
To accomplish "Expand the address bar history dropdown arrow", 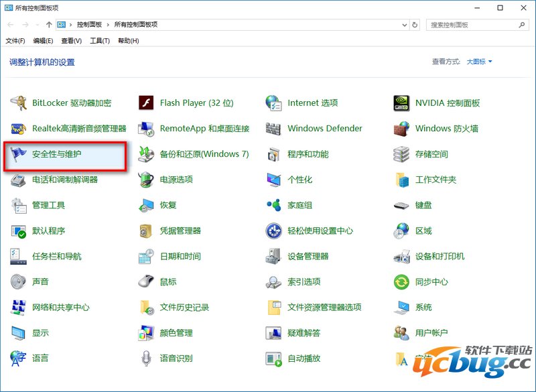I will [x=404, y=25].
